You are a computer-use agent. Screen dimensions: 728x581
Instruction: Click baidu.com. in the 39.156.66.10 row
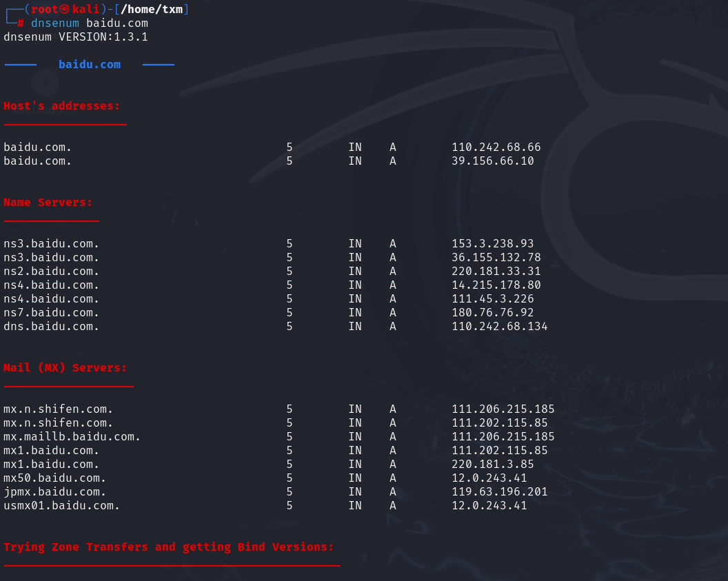click(x=38, y=161)
